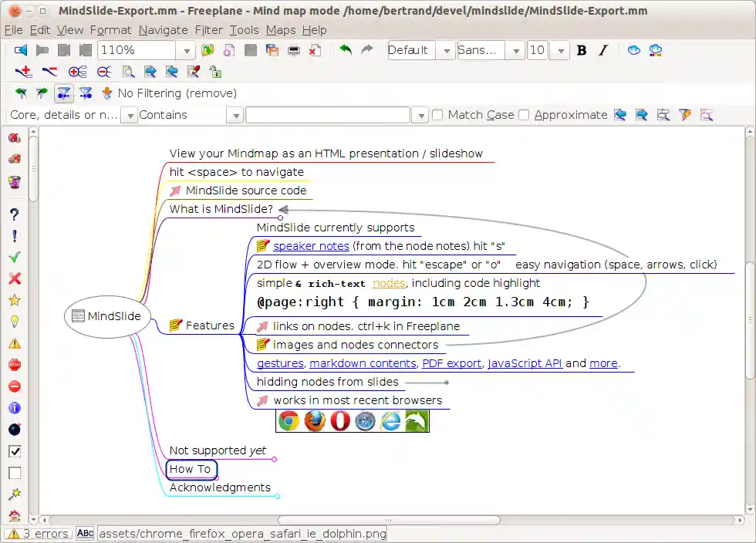756x543 pixels.
Task: Apply the lightbulb icon to a node
Action: tap(15, 322)
